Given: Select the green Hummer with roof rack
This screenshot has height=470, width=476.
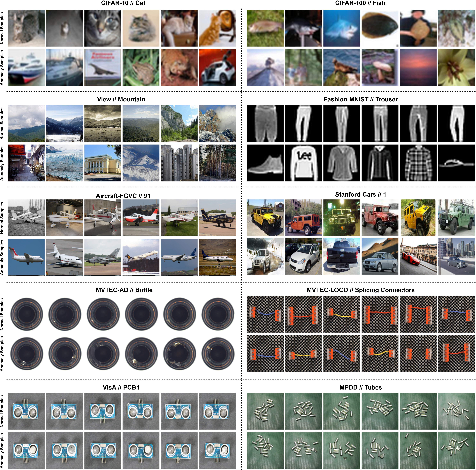Looking at the screenshot, I should point(456,218).
